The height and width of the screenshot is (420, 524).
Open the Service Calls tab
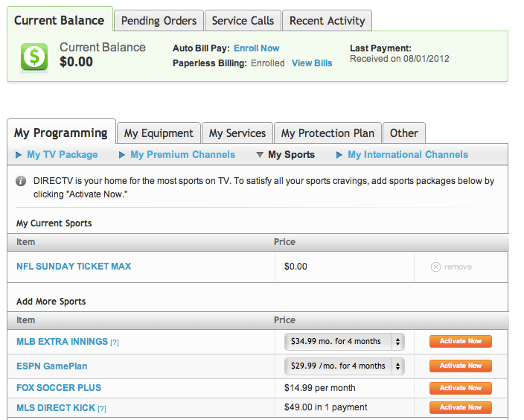pyautogui.click(x=243, y=21)
